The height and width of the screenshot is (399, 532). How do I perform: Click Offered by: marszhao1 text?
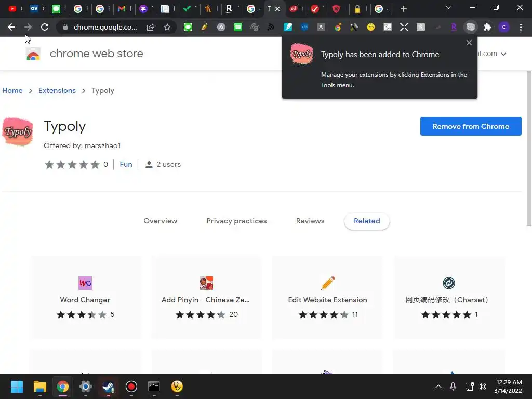coord(82,145)
